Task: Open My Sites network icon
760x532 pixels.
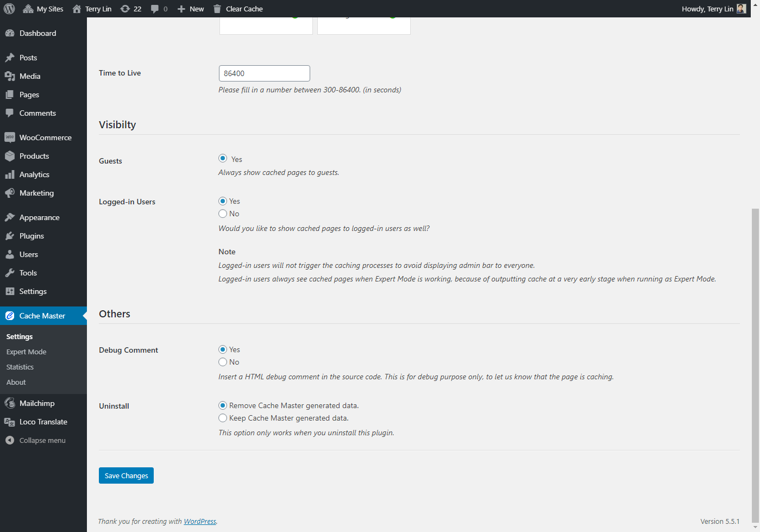Action: pos(28,9)
